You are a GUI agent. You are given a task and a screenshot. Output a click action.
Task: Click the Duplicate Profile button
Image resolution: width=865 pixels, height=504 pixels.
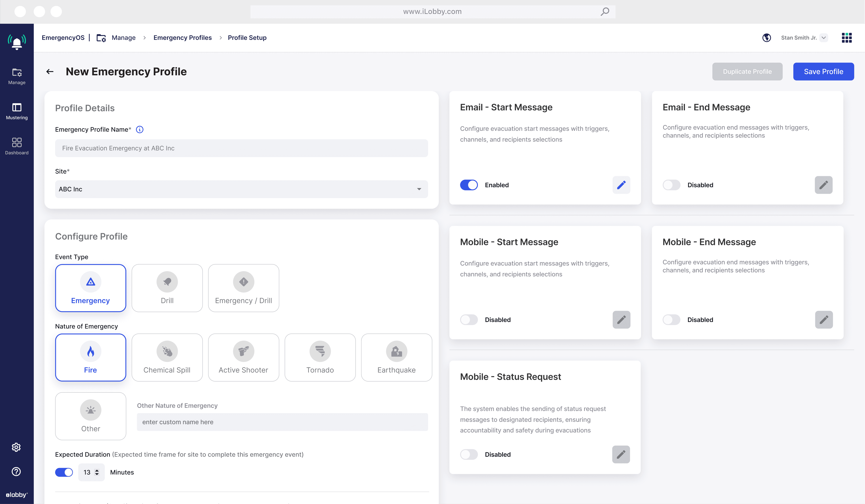coord(747,71)
